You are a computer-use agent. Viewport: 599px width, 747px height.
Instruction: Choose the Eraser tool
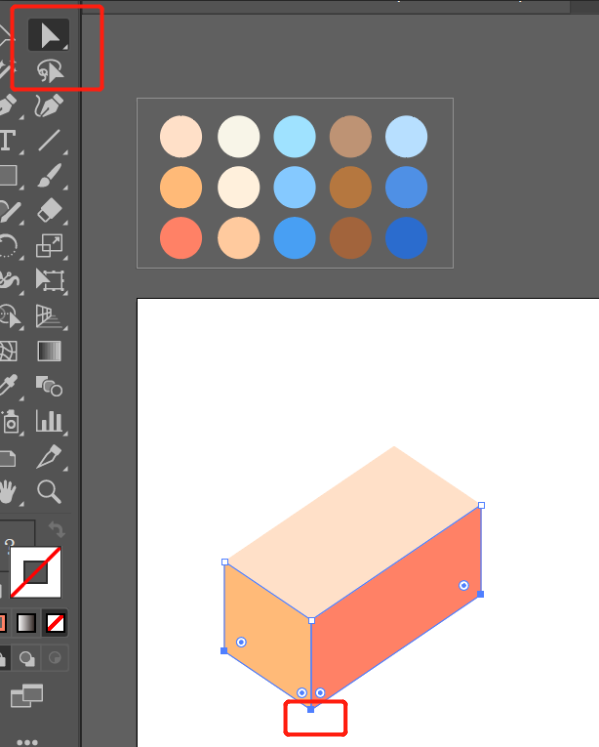[x=49, y=211]
